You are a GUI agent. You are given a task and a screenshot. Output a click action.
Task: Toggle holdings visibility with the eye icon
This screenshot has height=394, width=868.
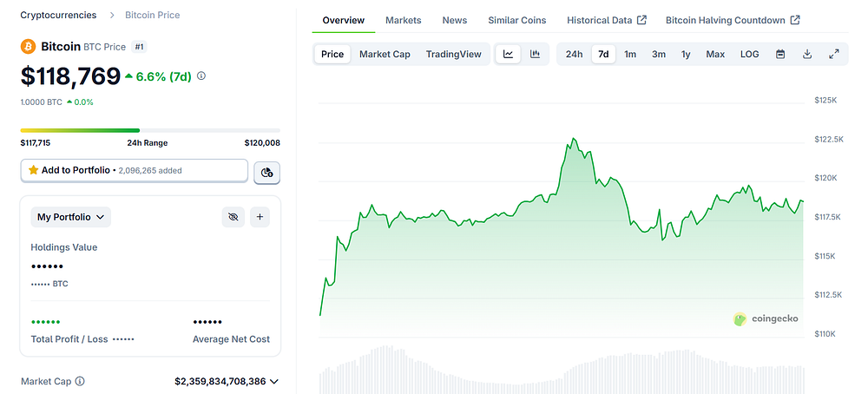pos(233,217)
